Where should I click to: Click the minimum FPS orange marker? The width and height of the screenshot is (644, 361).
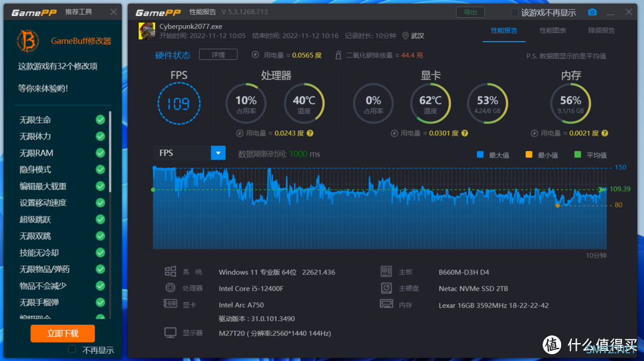click(558, 206)
